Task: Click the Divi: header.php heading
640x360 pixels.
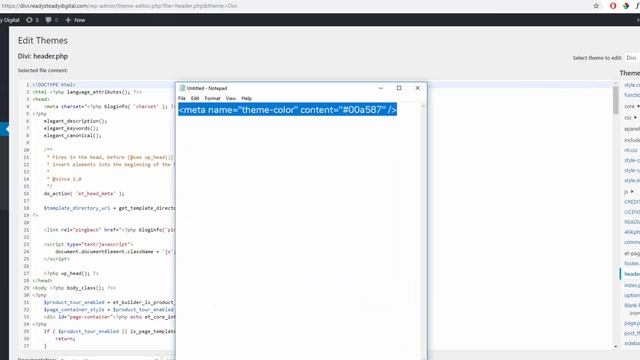Action: click(43, 56)
